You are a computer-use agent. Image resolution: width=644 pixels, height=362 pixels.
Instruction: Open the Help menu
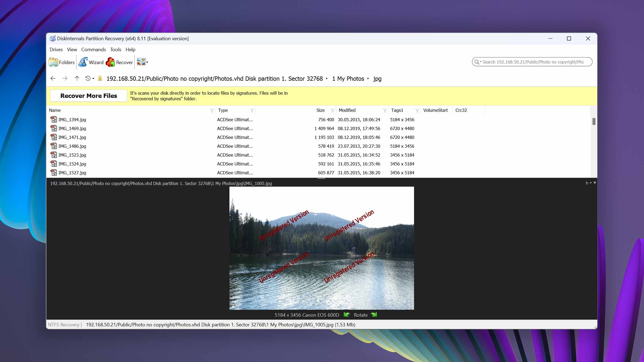[x=130, y=50]
